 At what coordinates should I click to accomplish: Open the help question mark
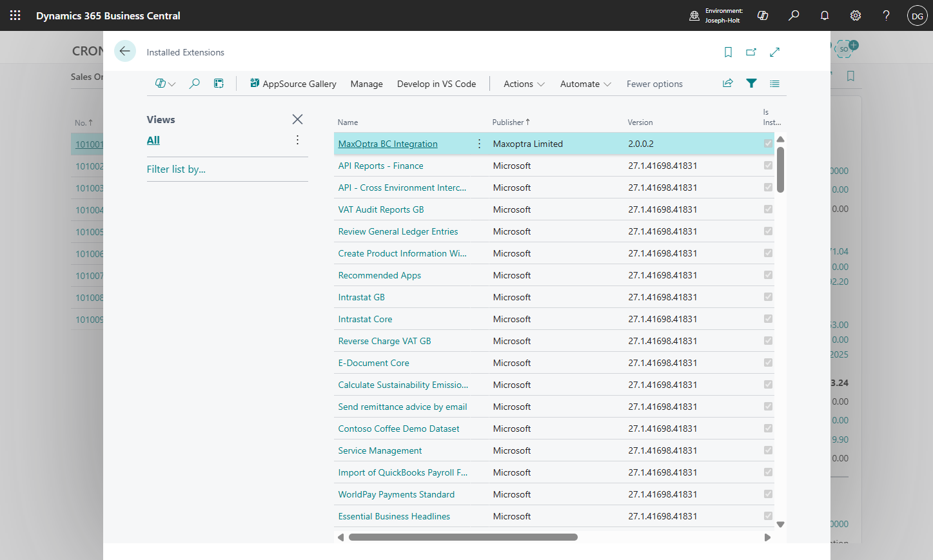887,15
